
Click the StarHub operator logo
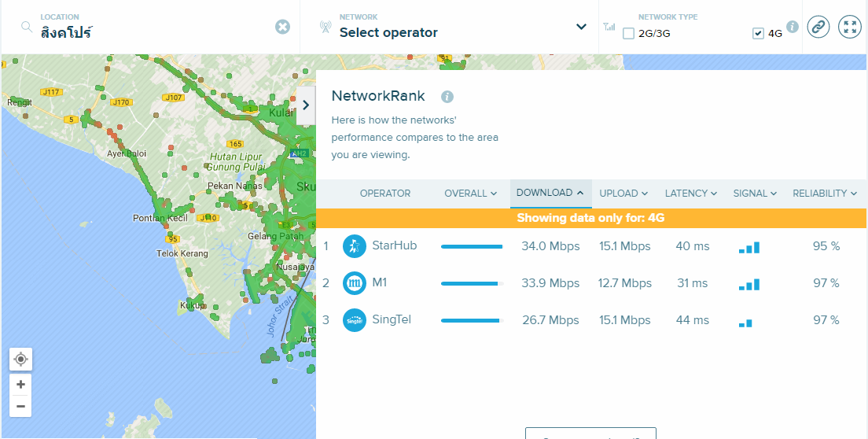click(355, 246)
